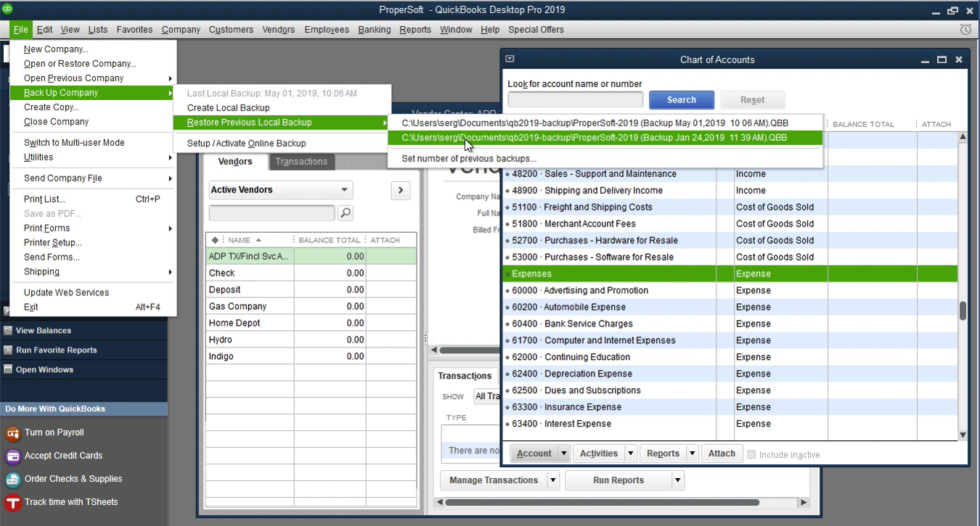980x526 pixels.
Task: Click the scroll down arrow in Chart of Accounts
Action: coord(963,435)
